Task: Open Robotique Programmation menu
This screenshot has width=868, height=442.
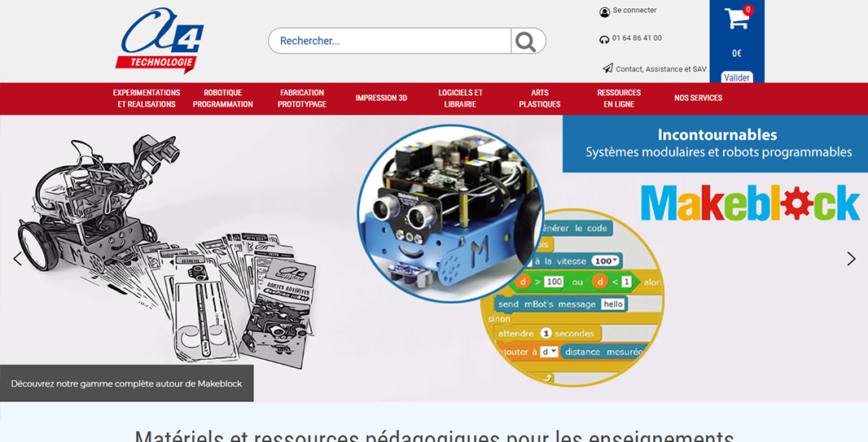Action: pyautogui.click(x=222, y=98)
